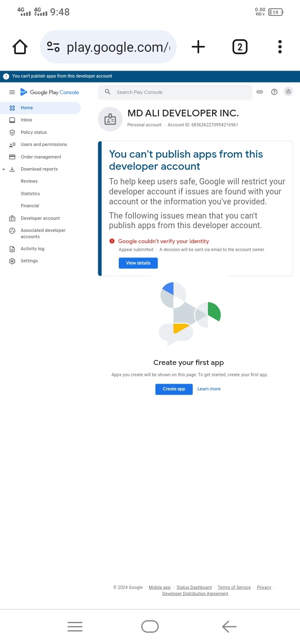300x644 pixels.
Task: Collapse the Download reports arrow
Action: click(4, 169)
